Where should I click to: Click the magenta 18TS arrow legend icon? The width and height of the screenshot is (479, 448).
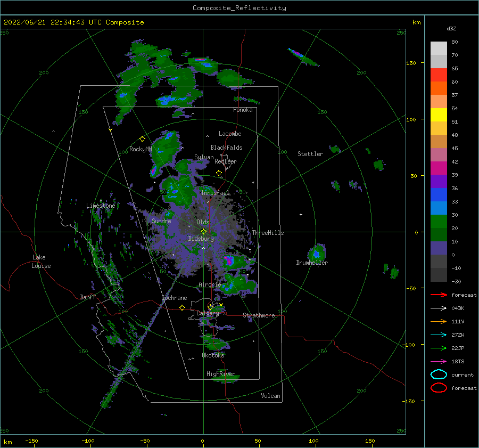point(439,362)
